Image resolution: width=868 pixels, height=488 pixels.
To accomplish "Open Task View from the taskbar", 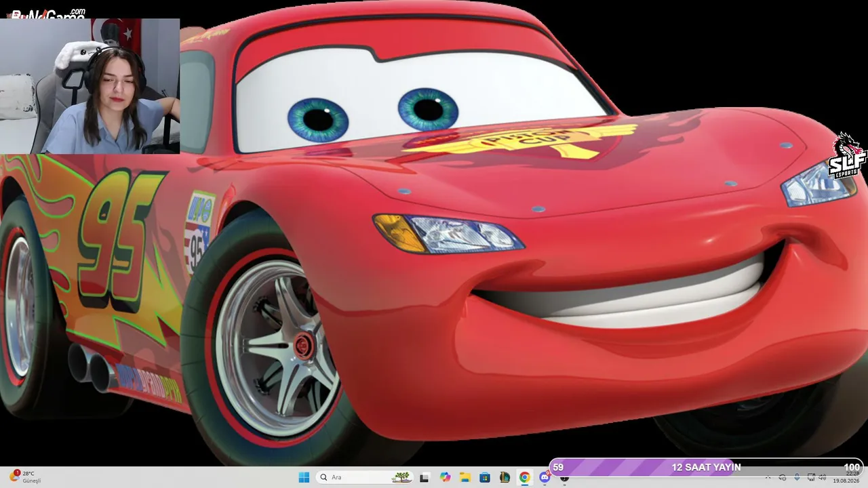I will [x=425, y=477].
